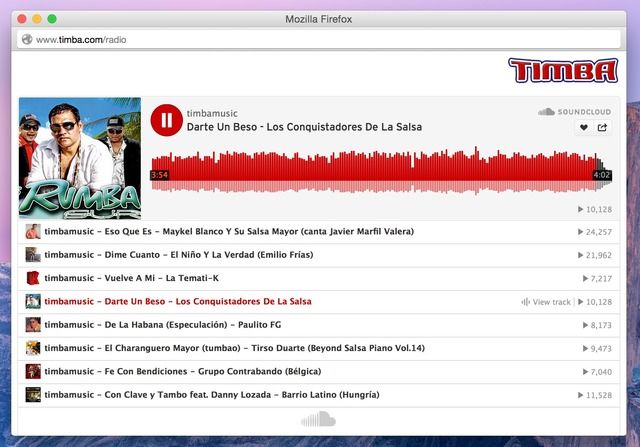640x447 pixels.
Task: Click the 7,040 play count
Action: tap(597, 371)
